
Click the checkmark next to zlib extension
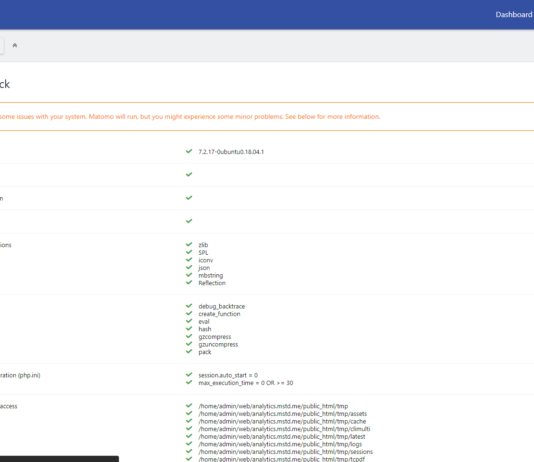point(189,244)
